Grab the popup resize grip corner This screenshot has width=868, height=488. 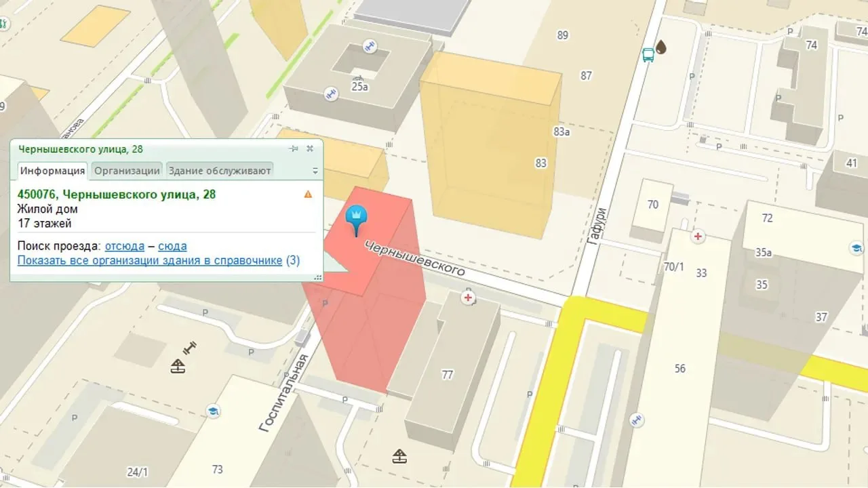318,277
